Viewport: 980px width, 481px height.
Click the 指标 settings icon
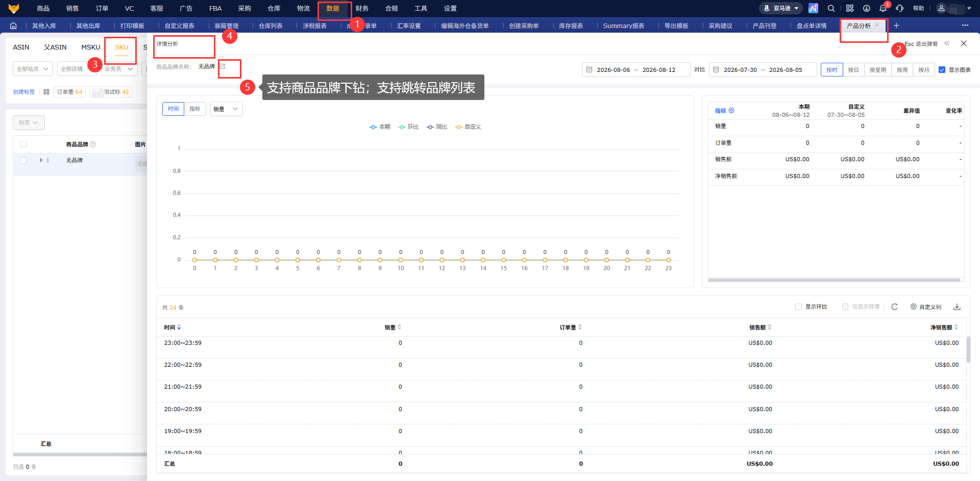[x=731, y=110]
